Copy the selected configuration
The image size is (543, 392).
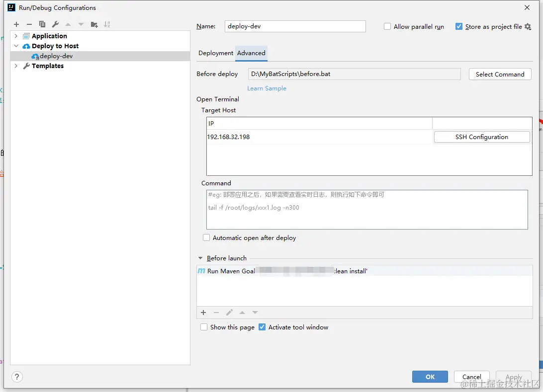coord(42,24)
